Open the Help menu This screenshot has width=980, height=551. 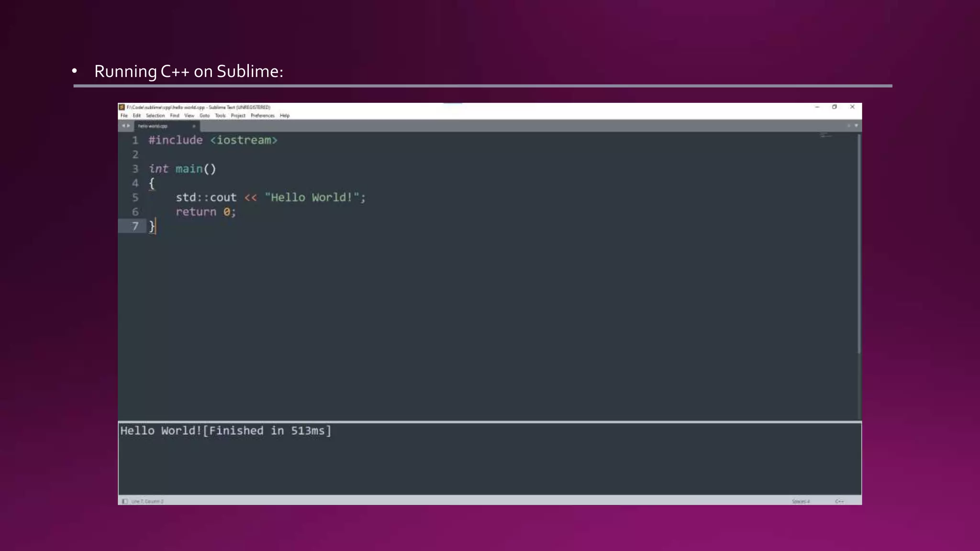(x=285, y=115)
